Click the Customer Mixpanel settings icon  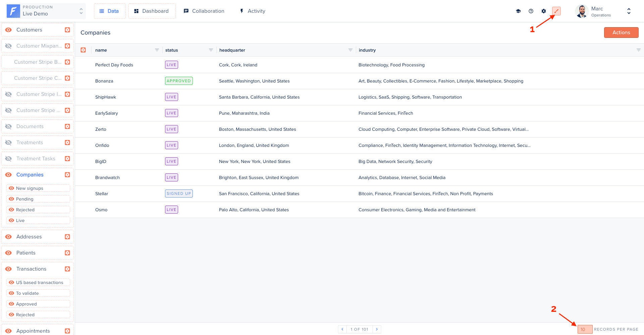pos(67,46)
